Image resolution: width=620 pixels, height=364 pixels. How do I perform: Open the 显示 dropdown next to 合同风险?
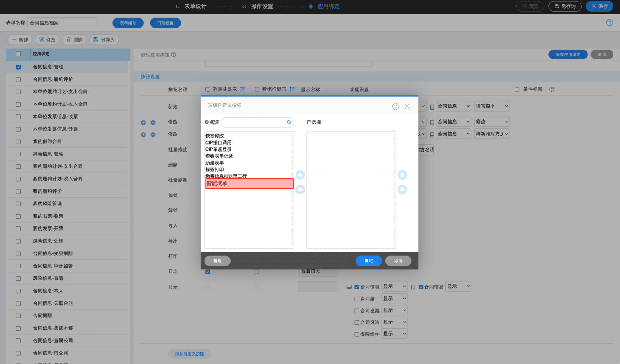click(x=394, y=322)
